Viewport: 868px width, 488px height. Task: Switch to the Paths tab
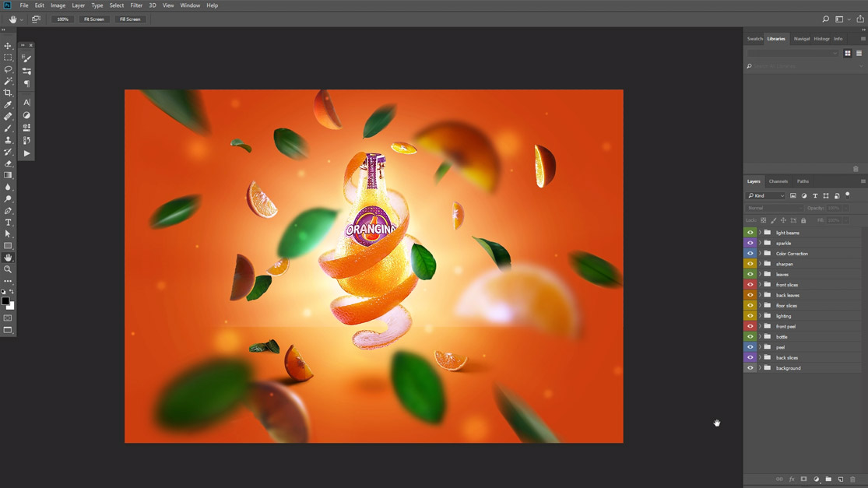(x=803, y=181)
